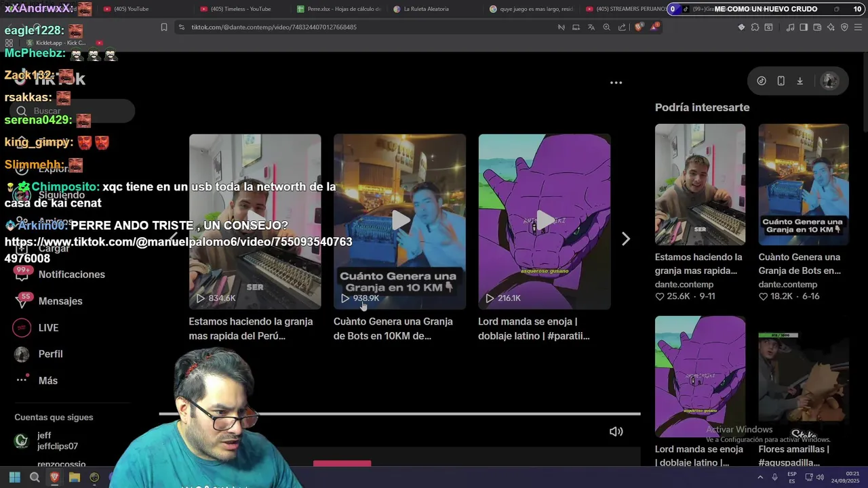This screenshot has width=868, height=488.
Task: Open the three-dots more options on video
Action: [x=616, y=83]
